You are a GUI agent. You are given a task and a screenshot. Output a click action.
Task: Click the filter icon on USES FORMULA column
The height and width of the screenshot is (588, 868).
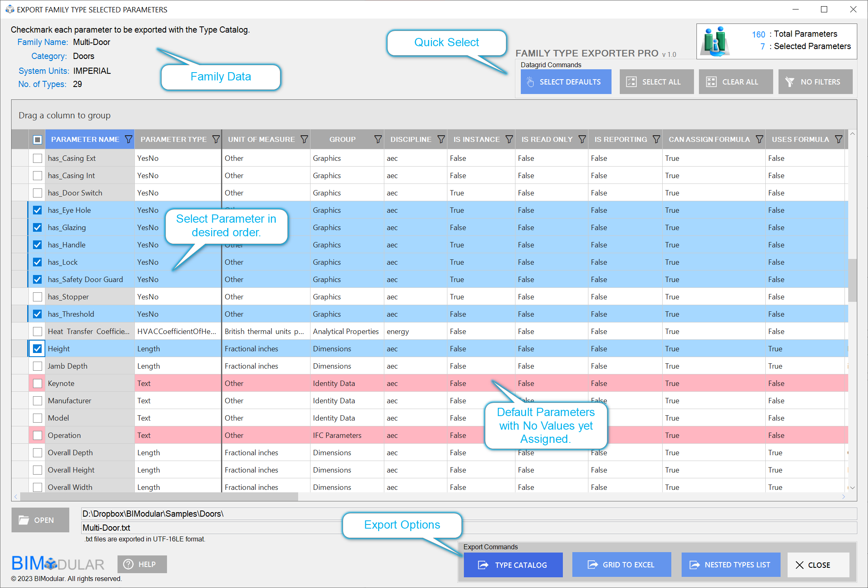tap(838, 139)
